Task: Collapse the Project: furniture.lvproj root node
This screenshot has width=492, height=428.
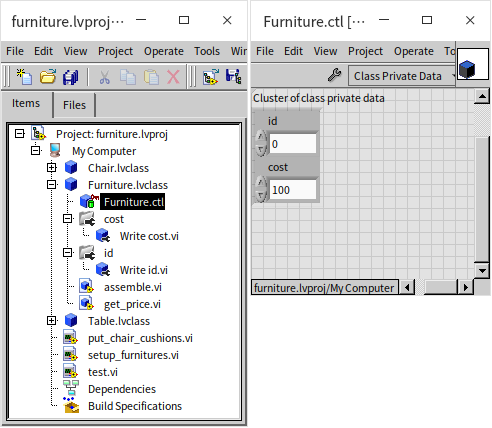Action: coord(20,134)
